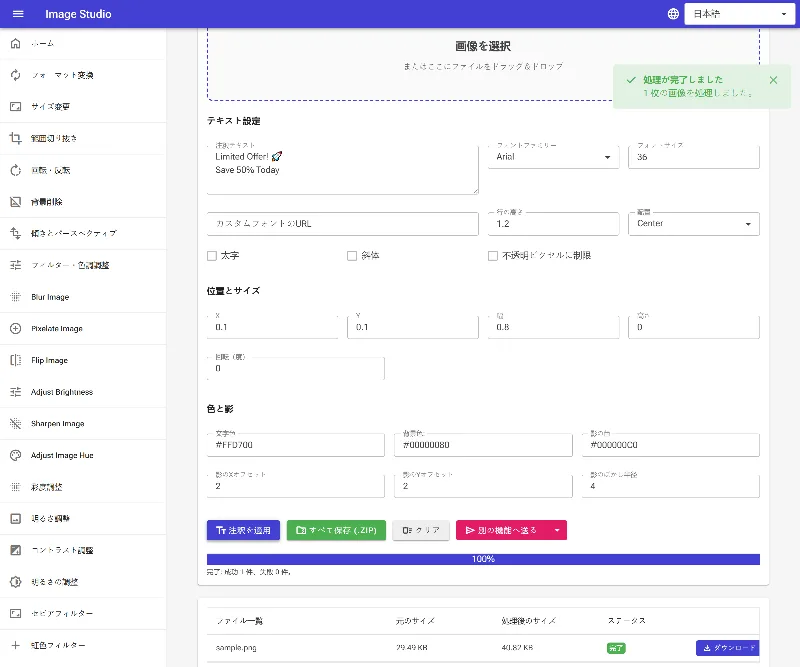This screenshot has height=667, width=800.
Task: Click 画像を選択 in the drop zone
Action: click(483, 46)
